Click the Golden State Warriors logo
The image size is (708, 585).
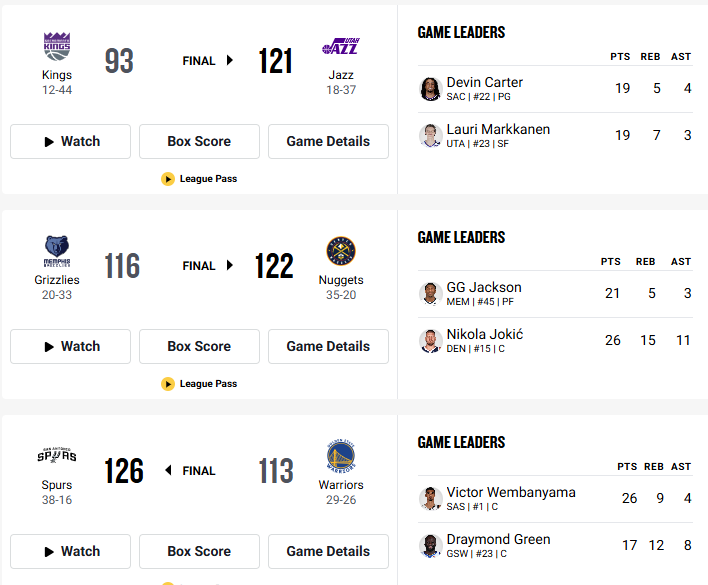[x=341, y=456]
